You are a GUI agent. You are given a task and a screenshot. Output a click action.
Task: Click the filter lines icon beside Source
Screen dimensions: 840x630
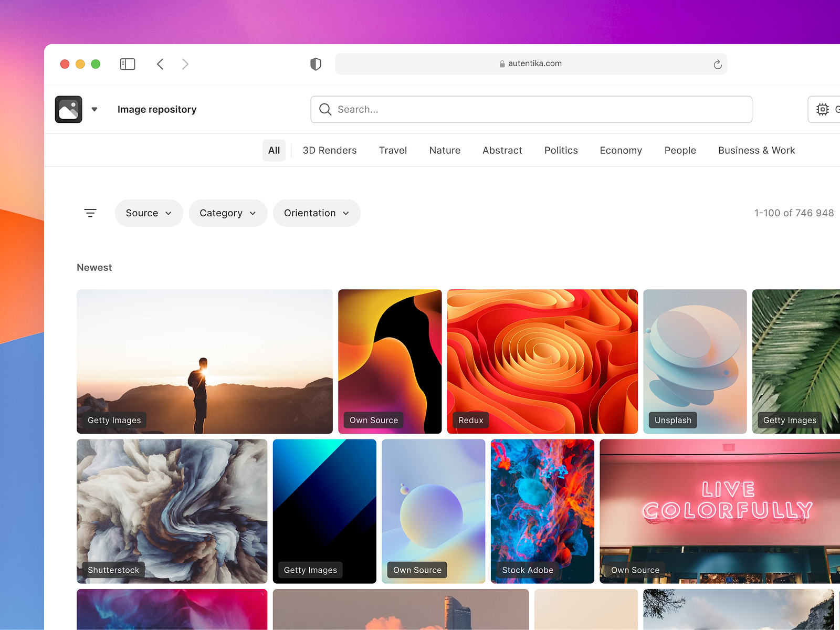(90, 213)
